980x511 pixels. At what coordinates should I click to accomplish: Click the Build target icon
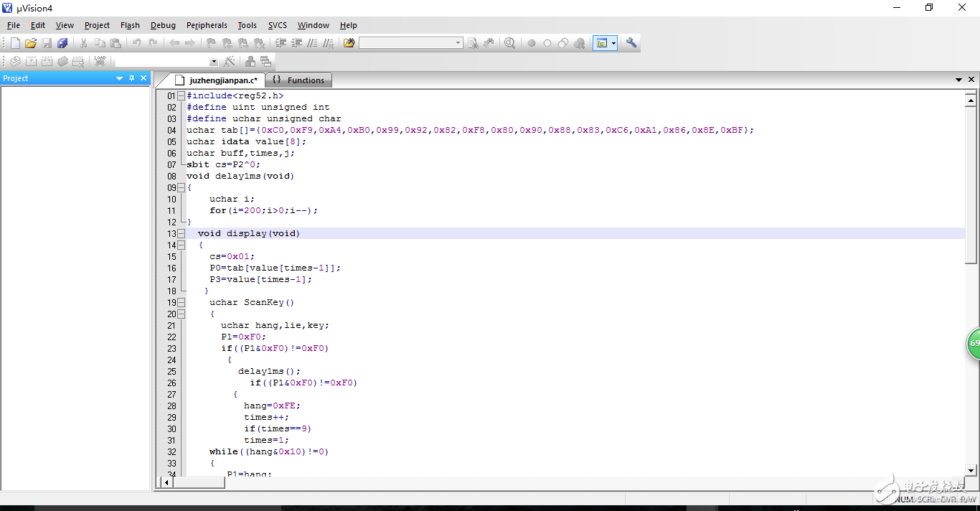[x=31, y=62]
